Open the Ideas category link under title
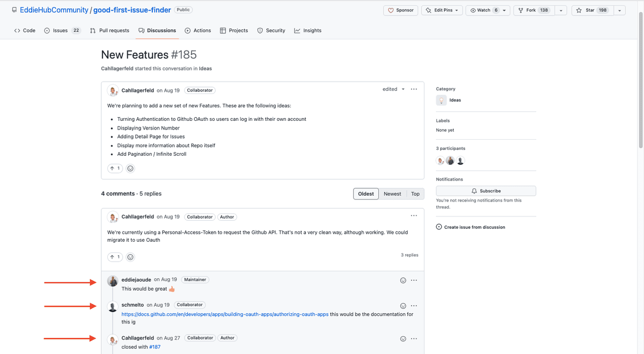Screen dimensions: 644x354 (x=205, y=69)
